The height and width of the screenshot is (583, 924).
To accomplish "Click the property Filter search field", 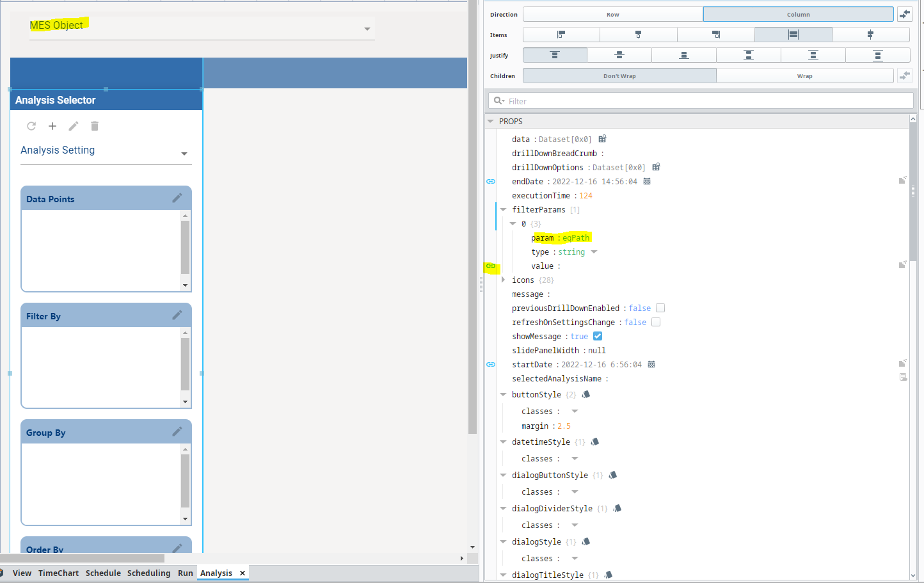I will (704, 101).
